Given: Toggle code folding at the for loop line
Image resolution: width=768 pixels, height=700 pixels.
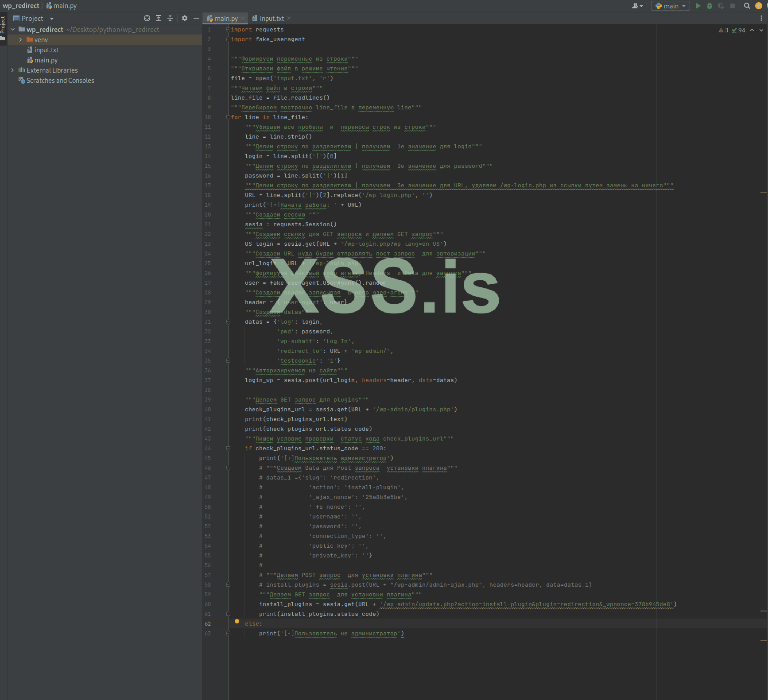Looking at the screenshot, I should (228, 117).
